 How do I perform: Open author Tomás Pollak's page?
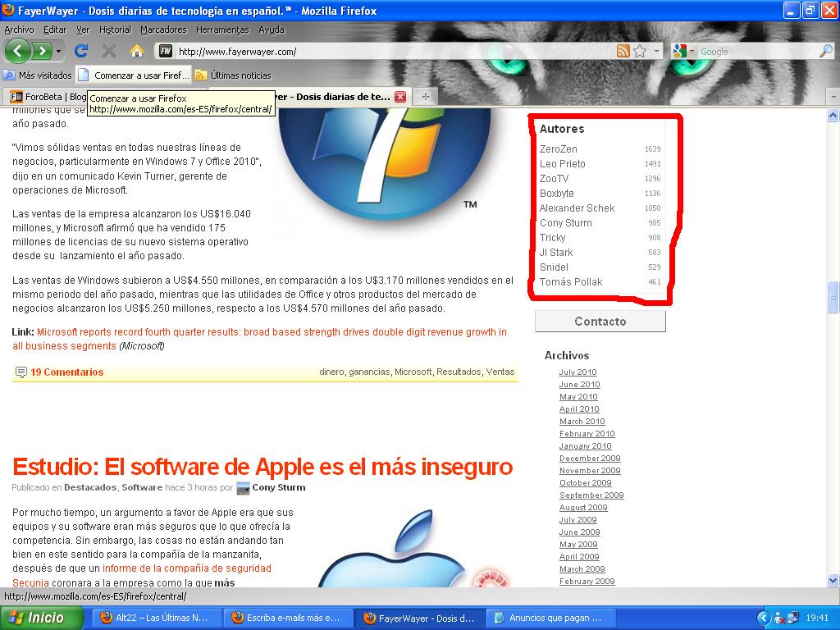571,282
